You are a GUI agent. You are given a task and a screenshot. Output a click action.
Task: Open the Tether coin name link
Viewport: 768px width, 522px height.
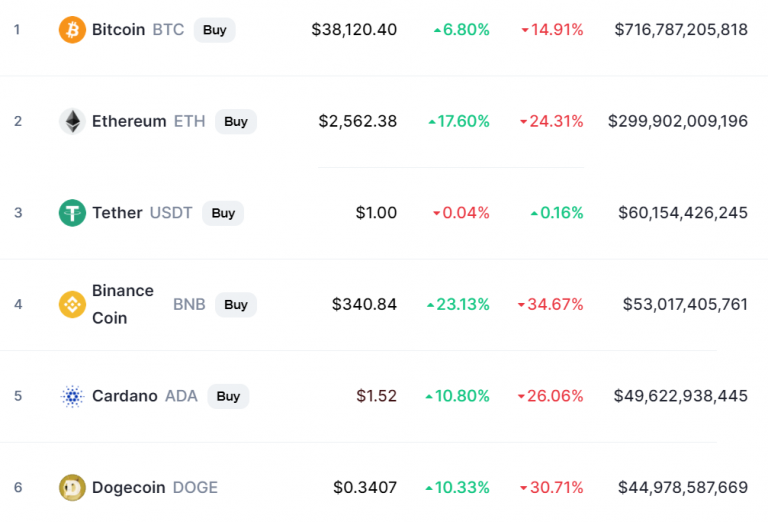click(x=117, y=213)
